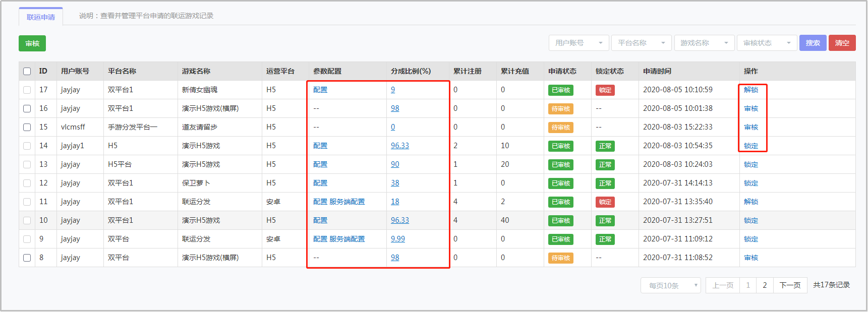868x312 pixels.
Task: Click 锁定 action for row ID 13
Action: coord(751,164)
